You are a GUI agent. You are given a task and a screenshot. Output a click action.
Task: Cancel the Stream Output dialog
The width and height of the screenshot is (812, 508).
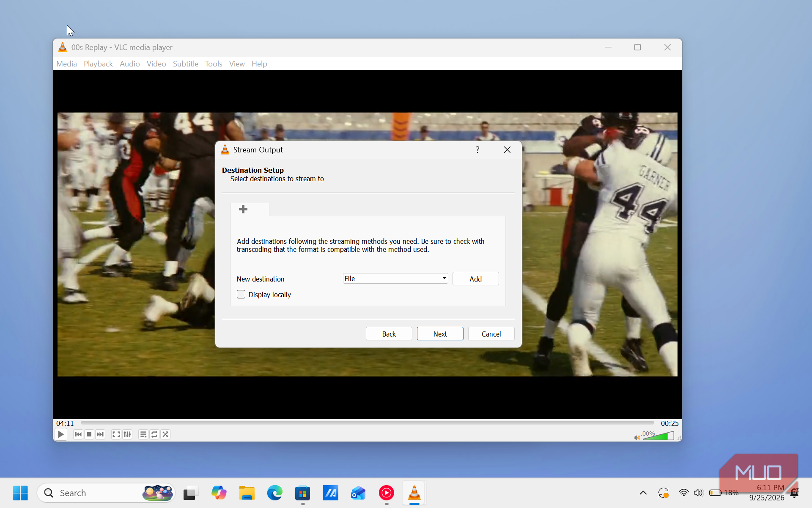coord(491,334)
